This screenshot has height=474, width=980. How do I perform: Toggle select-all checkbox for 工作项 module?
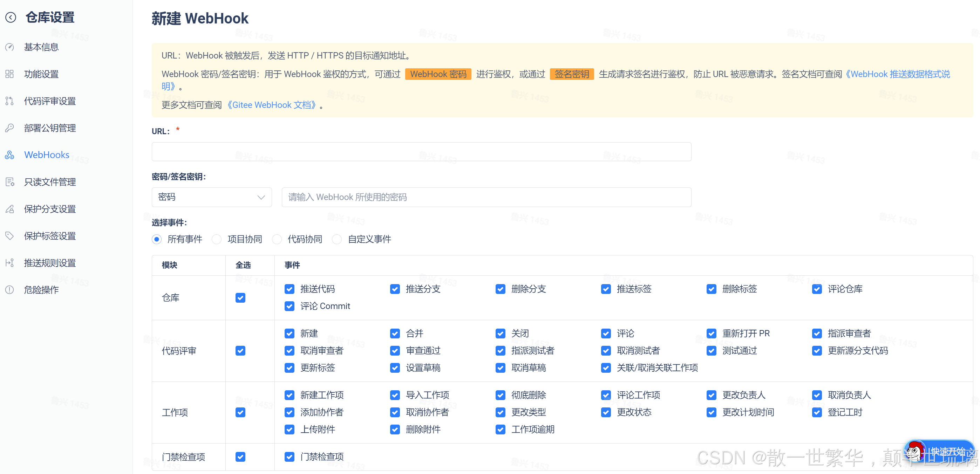pos(240,412)
